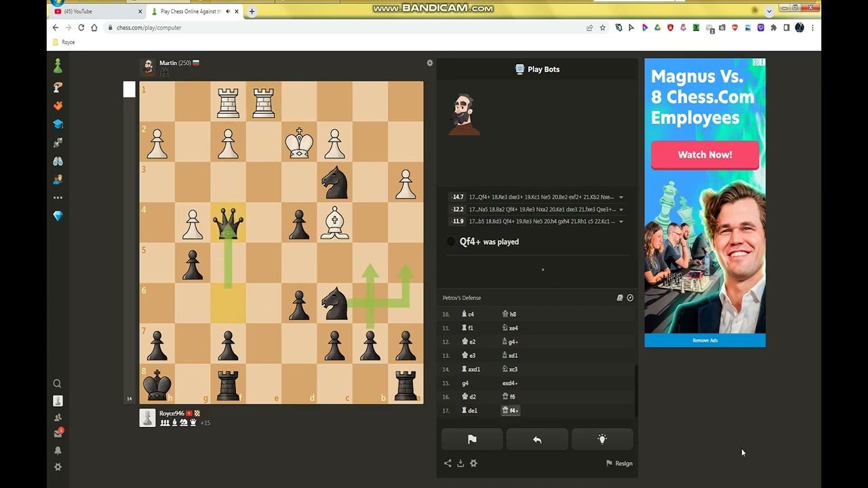The image size is (868, 488).
Task: Click the diamond membership icon
Action: (58, 216)
